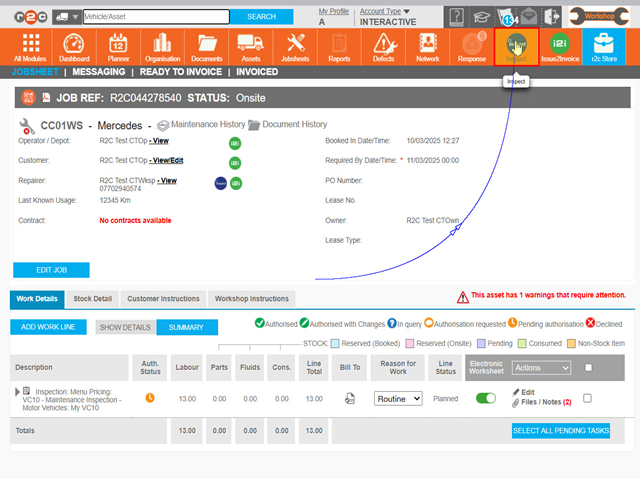Tick the header select-all checkbox
The image size is (641, 480).
point(588,368)
